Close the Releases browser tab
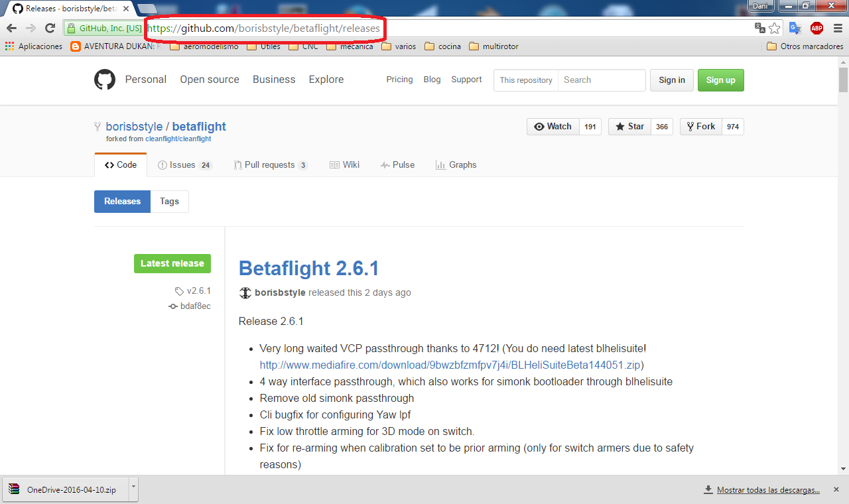849x504 pixels. pyautogui.click(x=125, y=9)
